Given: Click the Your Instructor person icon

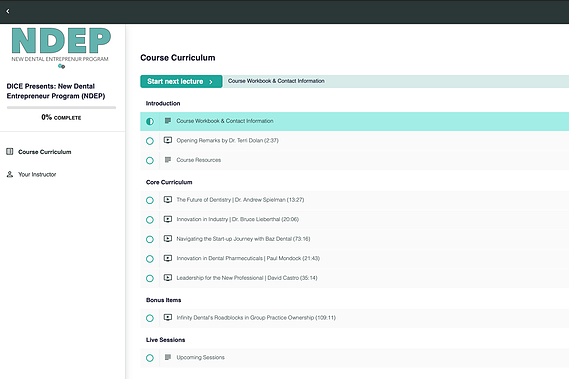Looking at the screenshot, I should click(10, 174).
